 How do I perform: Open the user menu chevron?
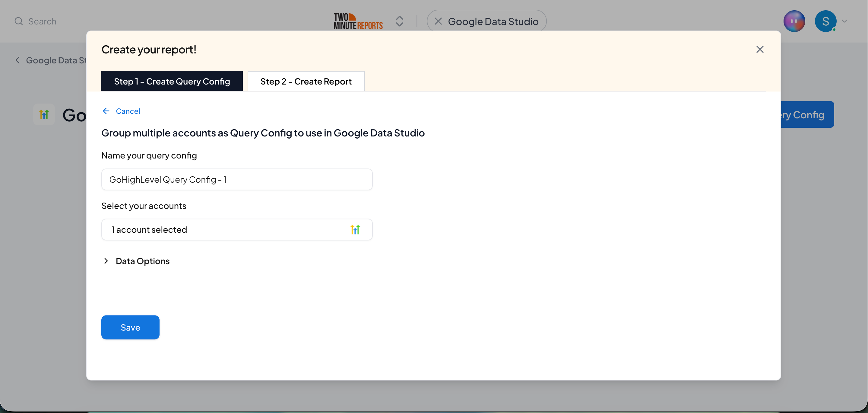click(844, 21)
